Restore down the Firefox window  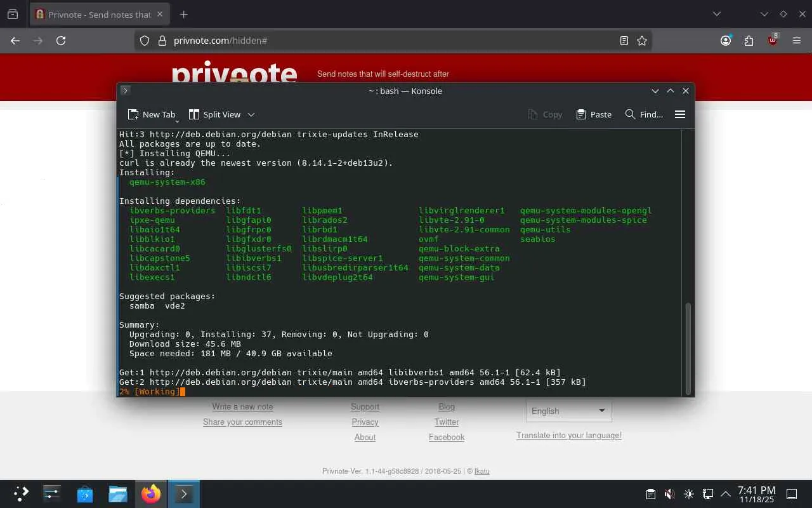[783, 14]
